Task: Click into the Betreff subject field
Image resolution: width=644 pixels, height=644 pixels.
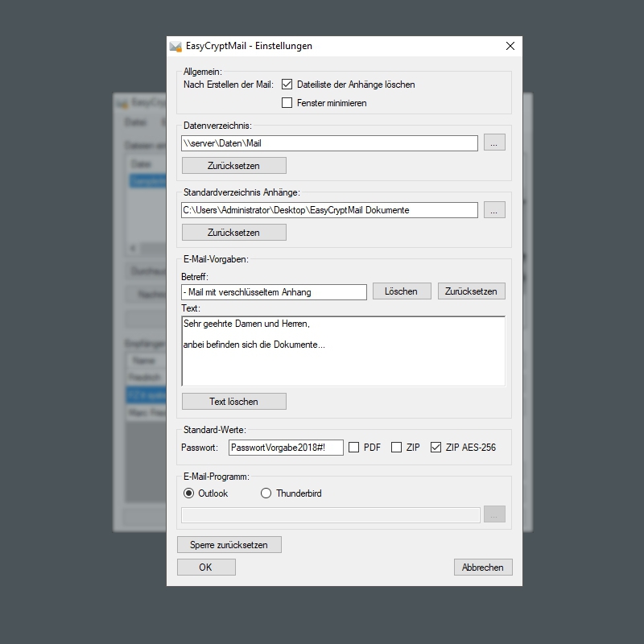Action: (x=274, y=292)
